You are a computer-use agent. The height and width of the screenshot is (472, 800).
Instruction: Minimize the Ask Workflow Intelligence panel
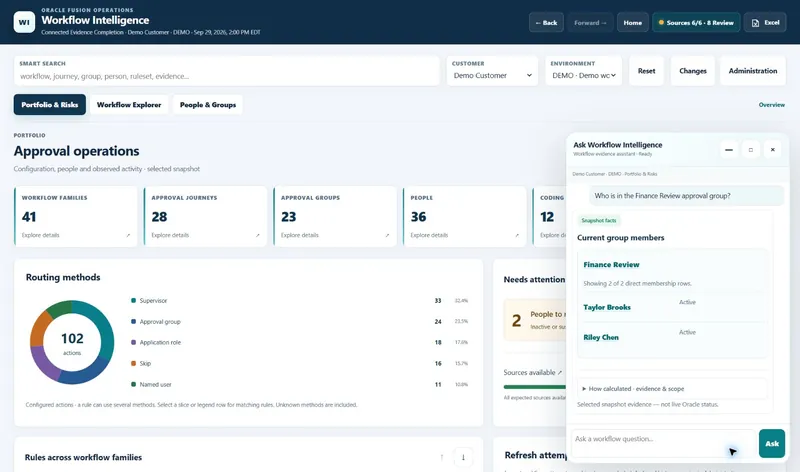coord(729,150)
